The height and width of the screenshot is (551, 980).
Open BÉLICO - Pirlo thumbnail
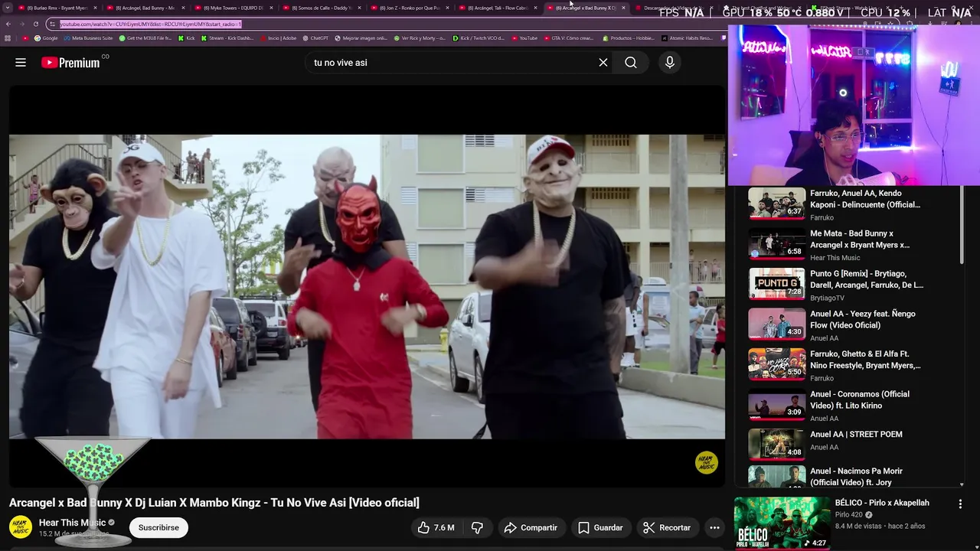[x=782, y=523]
